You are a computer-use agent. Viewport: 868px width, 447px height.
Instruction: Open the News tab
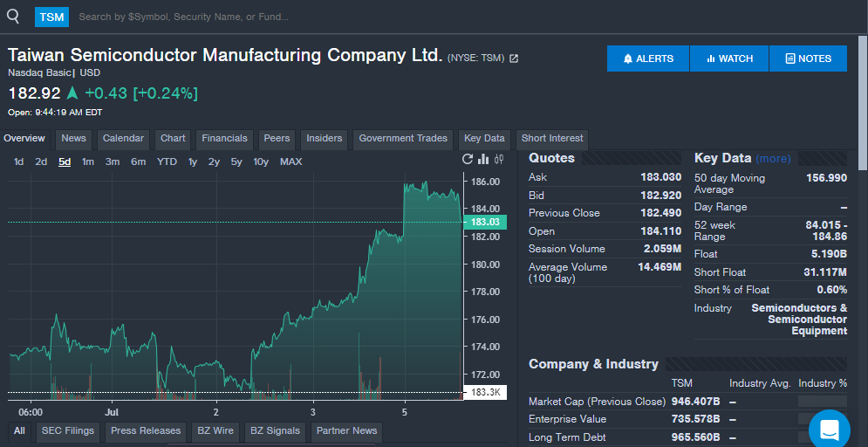73,139
